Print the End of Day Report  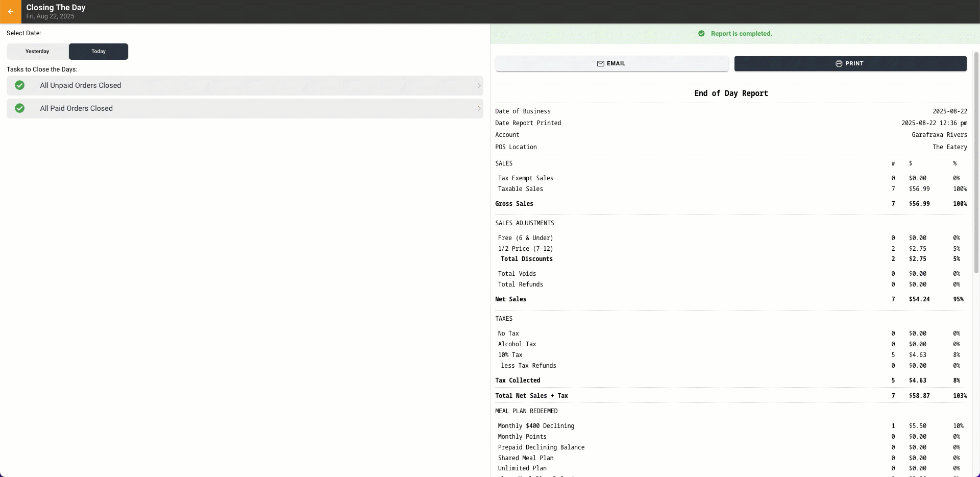pos(850,64)
